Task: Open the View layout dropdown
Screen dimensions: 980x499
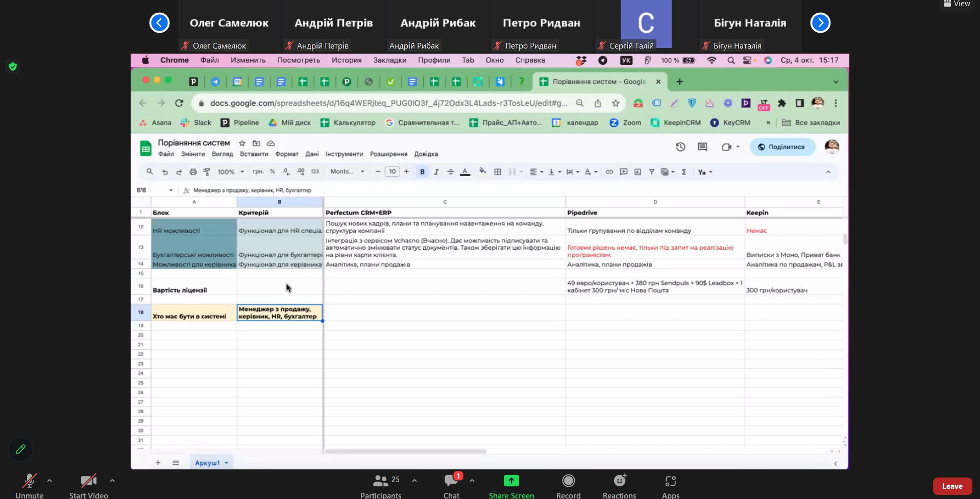Action: tap(957, 4)
